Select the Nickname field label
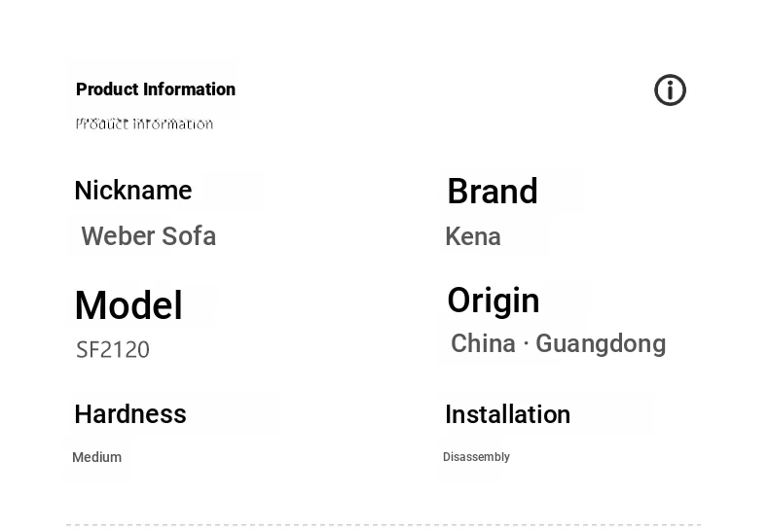Screen dimensions: 769x532 [x=133, y=191]
